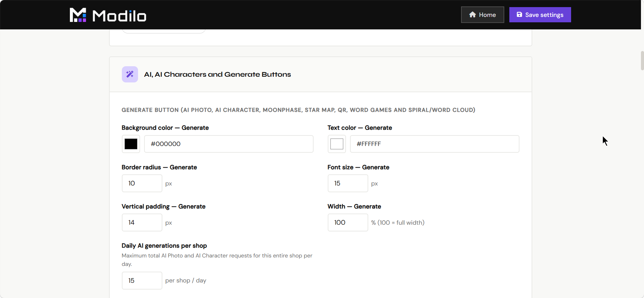The width and height of the screenshot is (644, 298).
Task: Click the Modilo logo
Action: pyautogui.click(x=108, y=15)
